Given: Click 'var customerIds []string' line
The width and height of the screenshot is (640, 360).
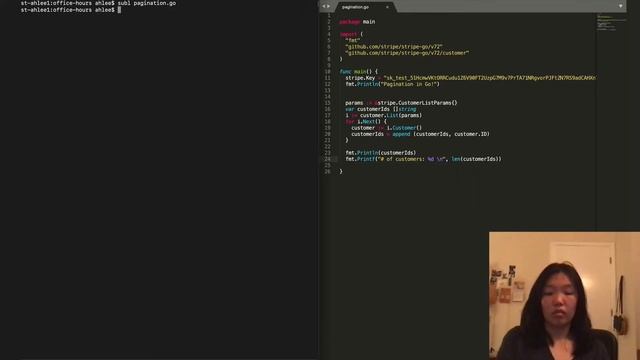Looking at the screenshot, I should click(x=380, y=109).
